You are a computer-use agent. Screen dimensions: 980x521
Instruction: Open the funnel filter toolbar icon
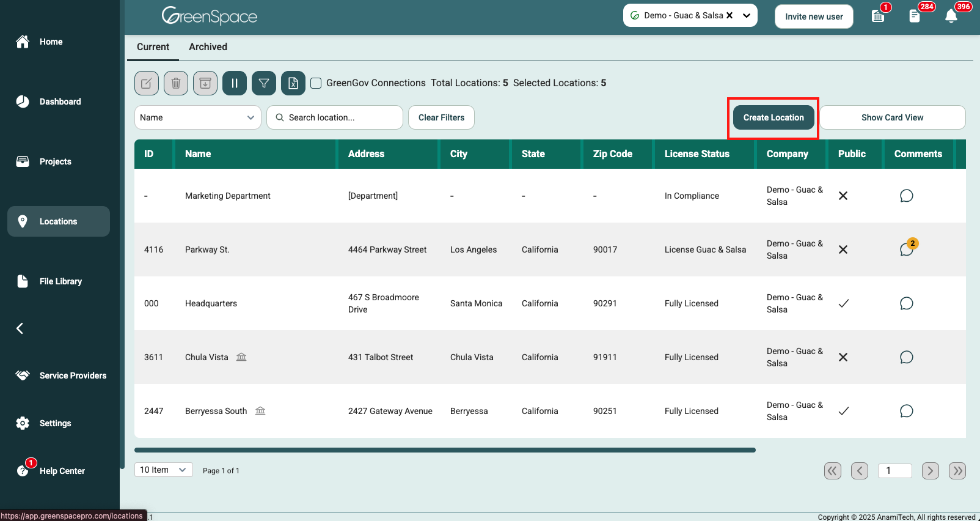click(264, 83)
